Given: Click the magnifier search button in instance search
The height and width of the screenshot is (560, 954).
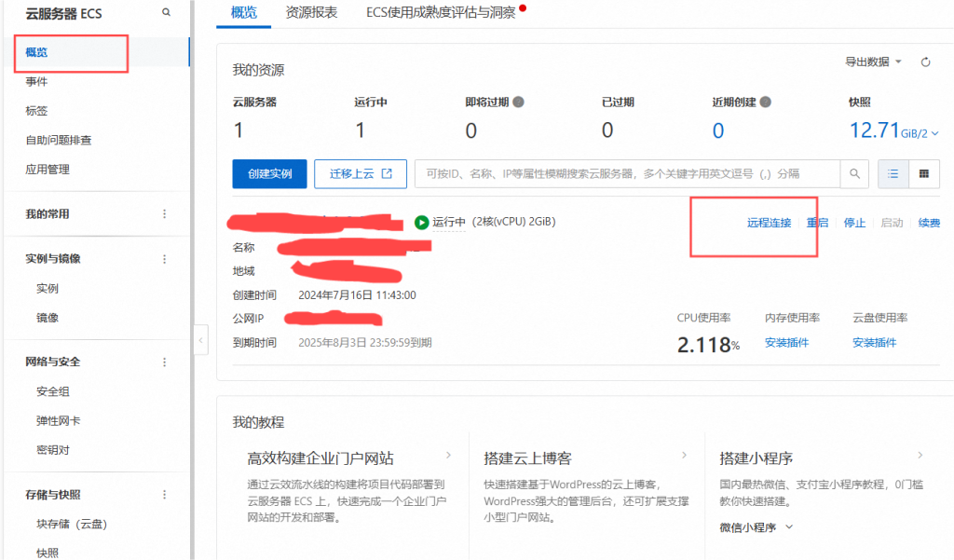Looking at the screenshot, I should (x=854, y=173).
